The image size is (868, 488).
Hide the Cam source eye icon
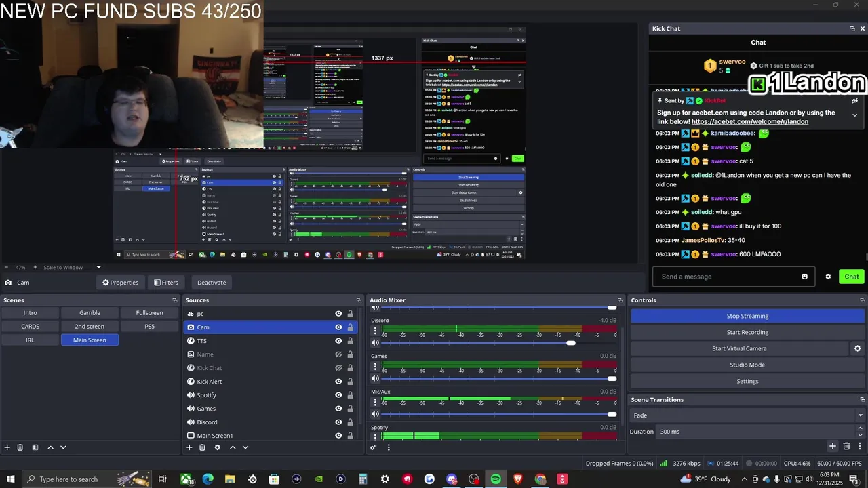pyautogui.click(x=338, y=327)
